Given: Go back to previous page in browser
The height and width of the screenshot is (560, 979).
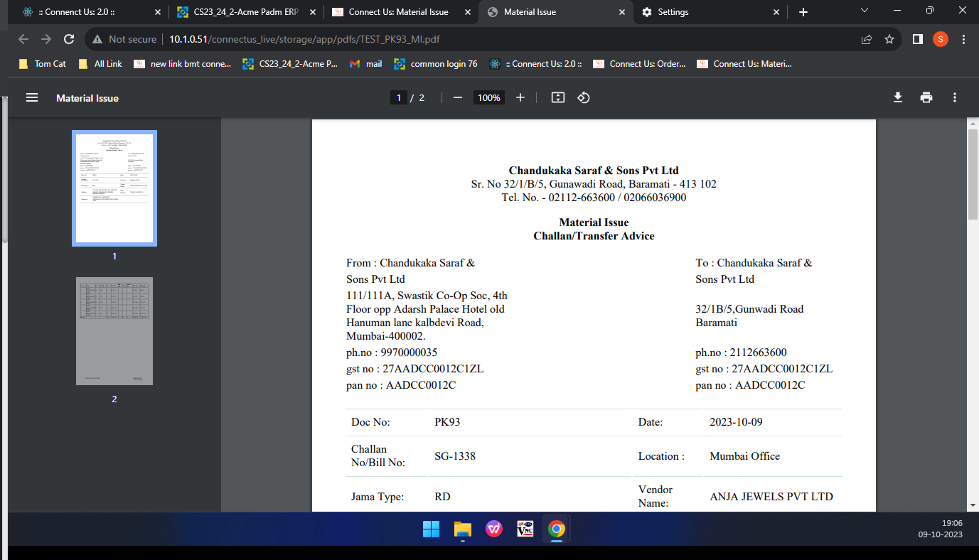Looking at the screenshot, I should (23, 39).
